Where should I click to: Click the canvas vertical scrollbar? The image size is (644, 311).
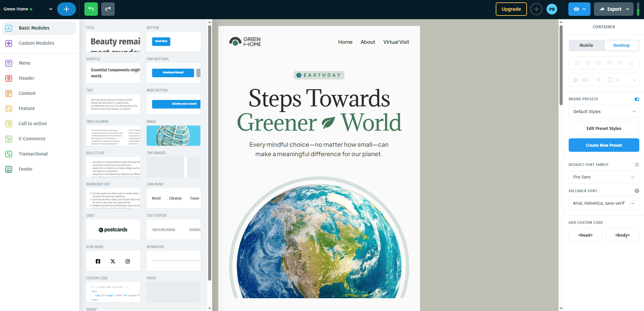point(561,66)
